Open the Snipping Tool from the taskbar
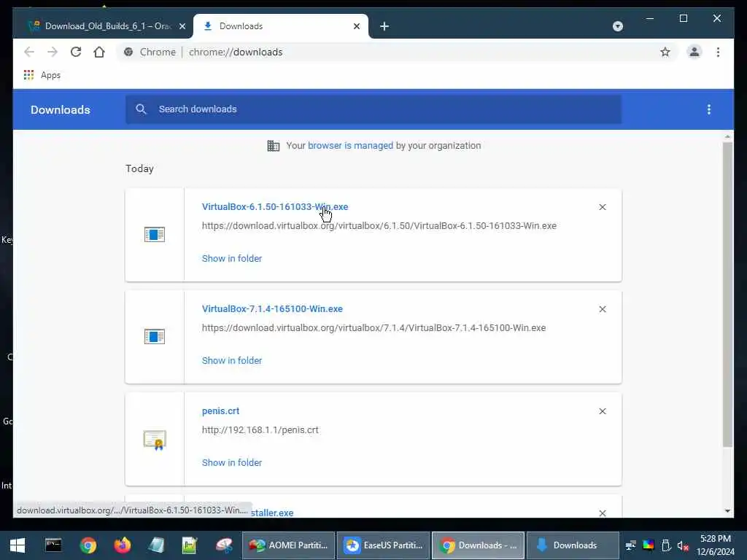Image resolution: width=747 pixels, height=560 pixels. [x=223, y=545]
